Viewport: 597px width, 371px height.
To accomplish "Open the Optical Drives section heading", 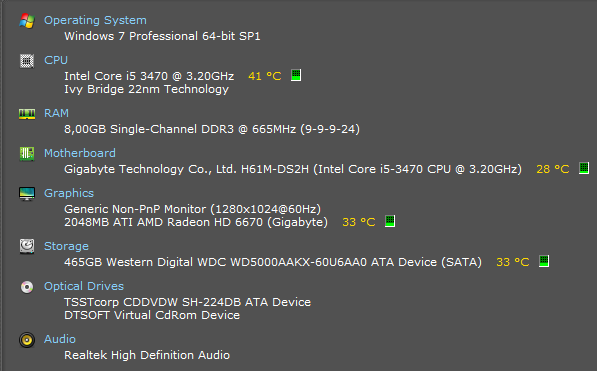I will coord(84,286).
